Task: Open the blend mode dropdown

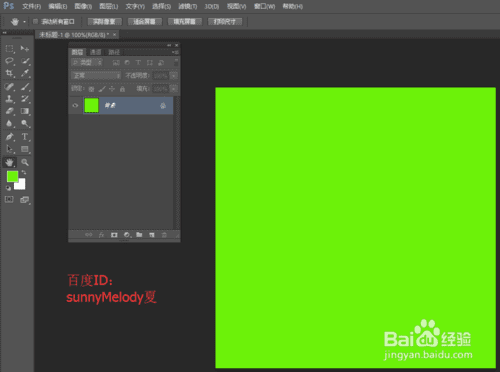Action: click(x=96, y=76)
